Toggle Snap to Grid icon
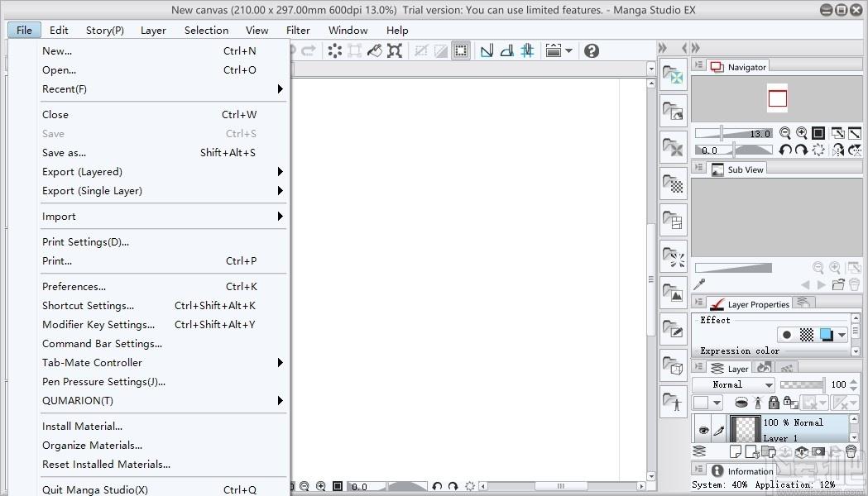Viewport: 868px width, 496px height. point(527,51)
